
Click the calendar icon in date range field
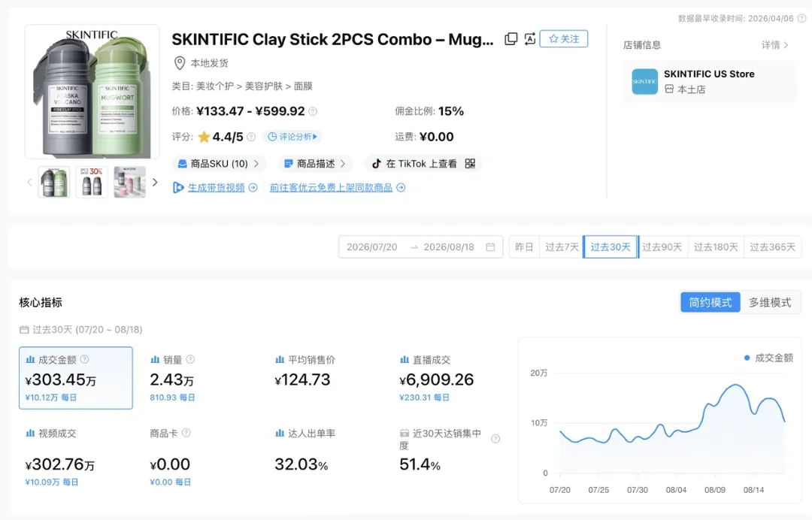pyautogui.click(x=490, y=246)
